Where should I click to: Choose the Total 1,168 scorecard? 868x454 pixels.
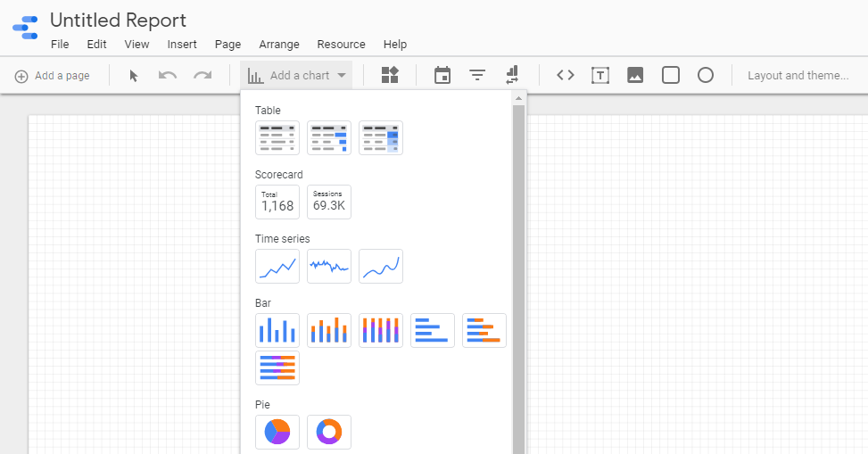click(x=277, y=202)
